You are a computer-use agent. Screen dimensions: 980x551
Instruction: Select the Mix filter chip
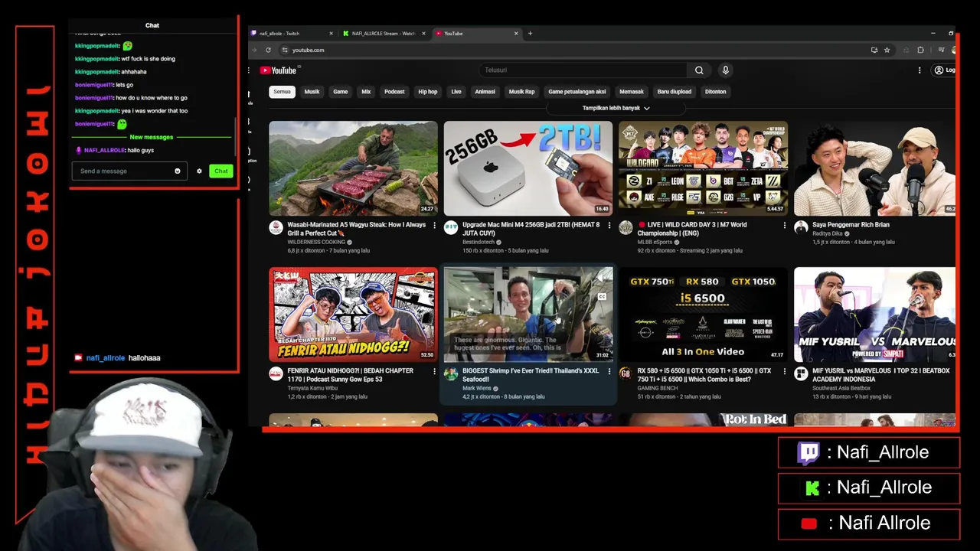point(366,92)
